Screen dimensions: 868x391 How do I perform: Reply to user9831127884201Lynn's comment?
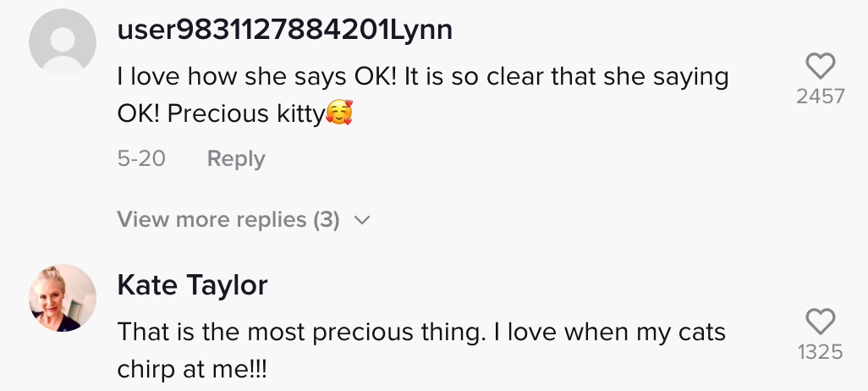(x=236, y=159)
